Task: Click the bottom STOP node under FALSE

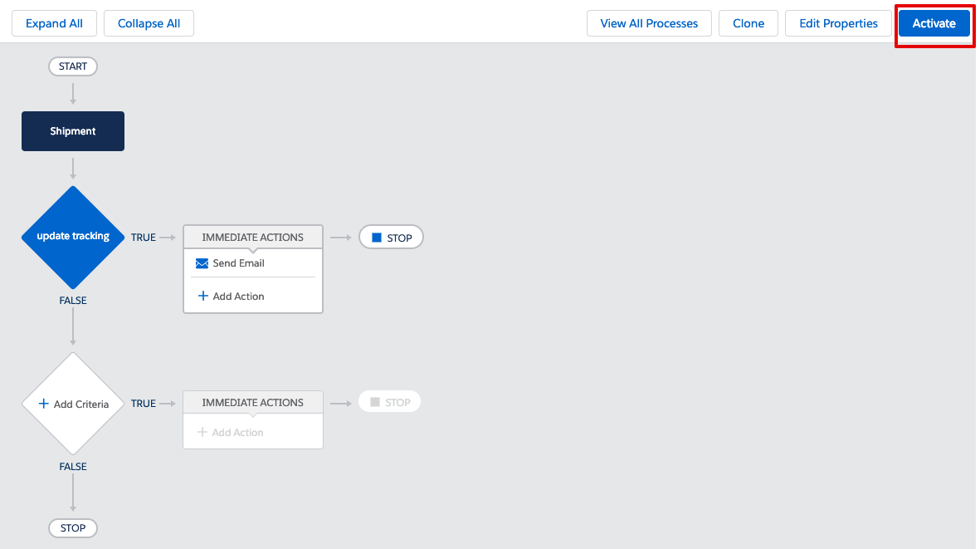Action: click(73, 528)
